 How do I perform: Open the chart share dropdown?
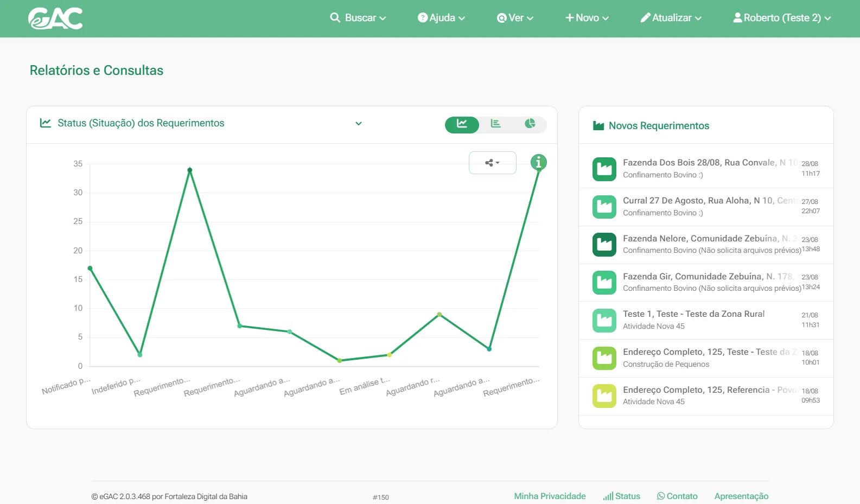tap(493, 163)
